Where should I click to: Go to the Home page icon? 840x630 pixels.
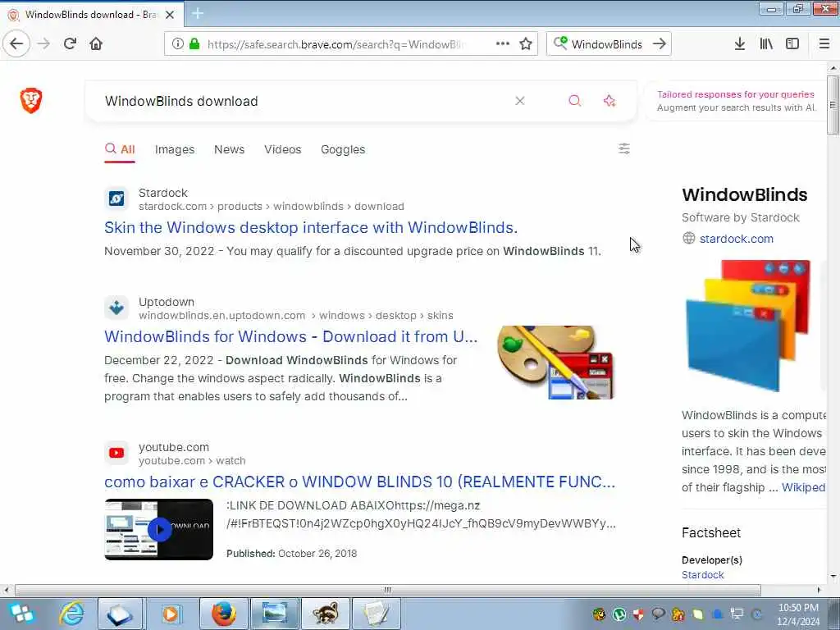[96, 44]
